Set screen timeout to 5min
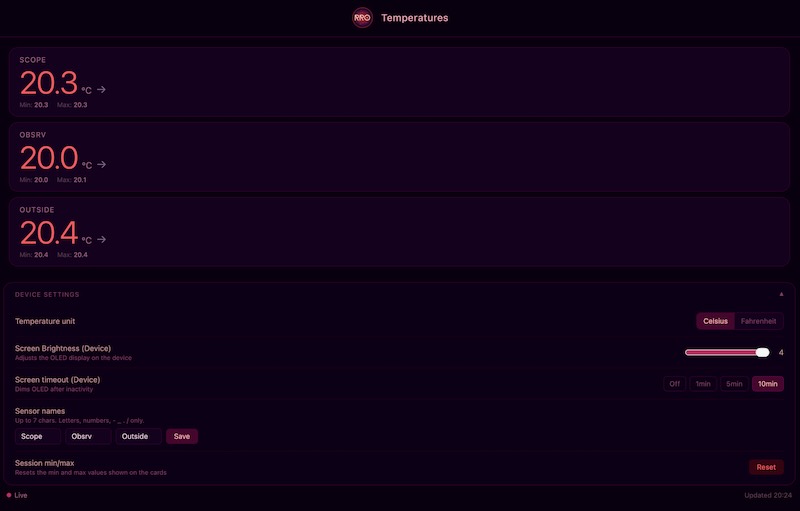Screen dimensions: 800x511 tap(734, 384)
